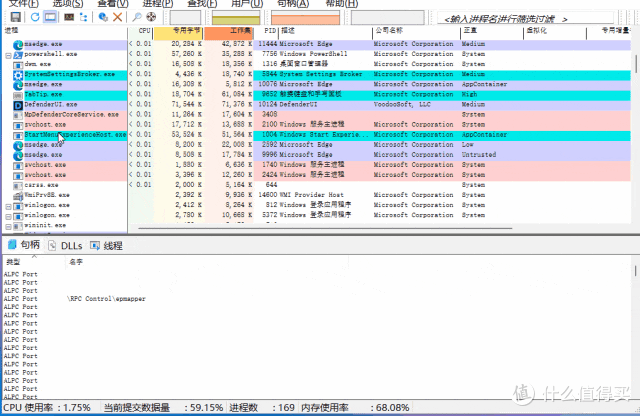Toggle the Show Lower Pane toolbar icon
Viewport: 640px width, 416px height.
coord(50,17)
